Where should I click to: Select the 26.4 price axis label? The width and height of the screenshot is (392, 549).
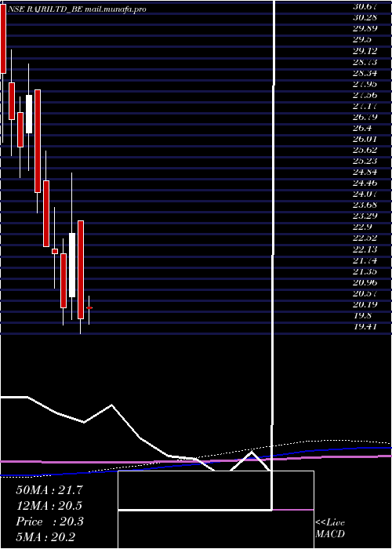pyautogui.click(x=362, y=128)
